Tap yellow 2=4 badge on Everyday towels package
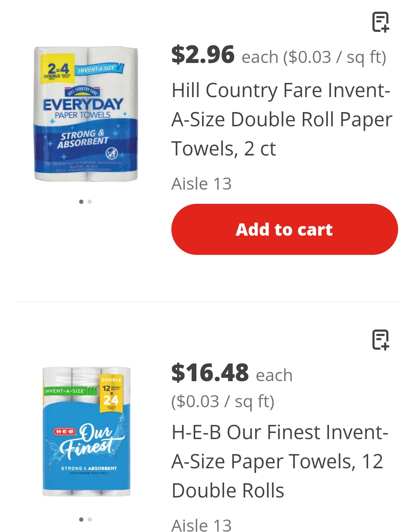The width and height of the screenshot is (415, 532). point(58,70)
